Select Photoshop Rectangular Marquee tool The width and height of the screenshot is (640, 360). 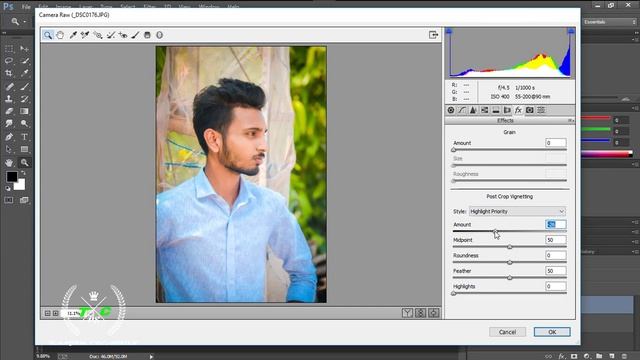9,49
